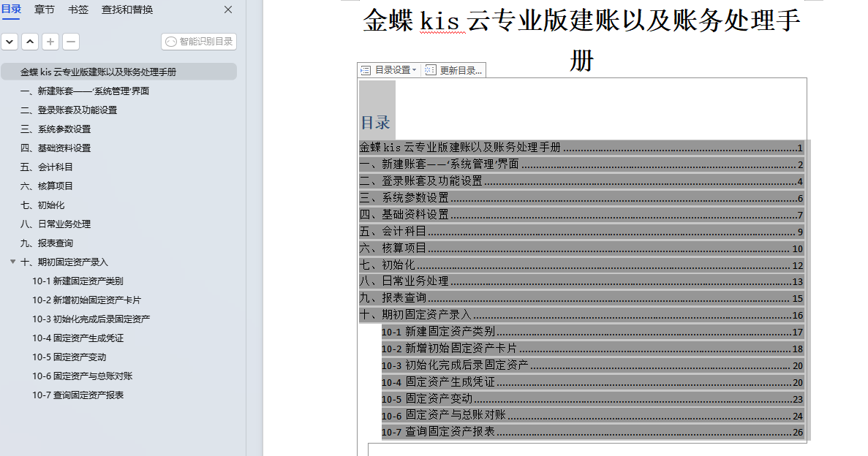The height and width of the screenshot is (456, 868).
Task: Select 四、基础资料设置 in outline pane
Action: click(56, 148)
